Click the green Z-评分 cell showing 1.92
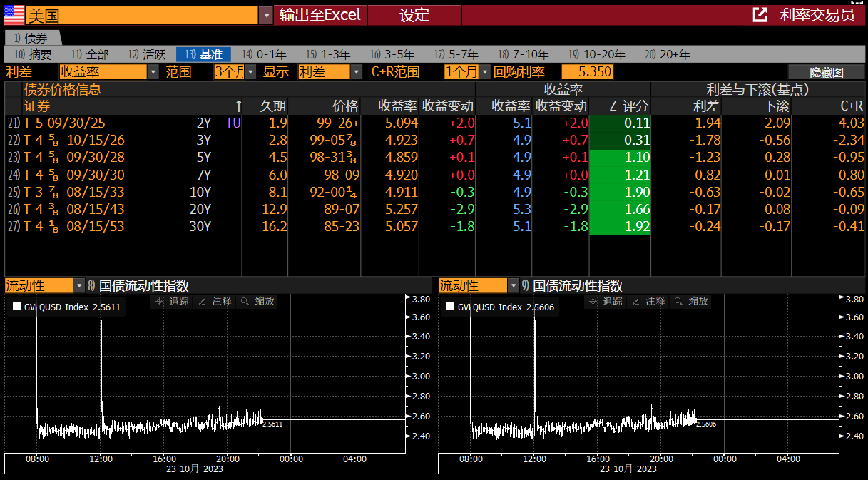 tap(620, 227)
